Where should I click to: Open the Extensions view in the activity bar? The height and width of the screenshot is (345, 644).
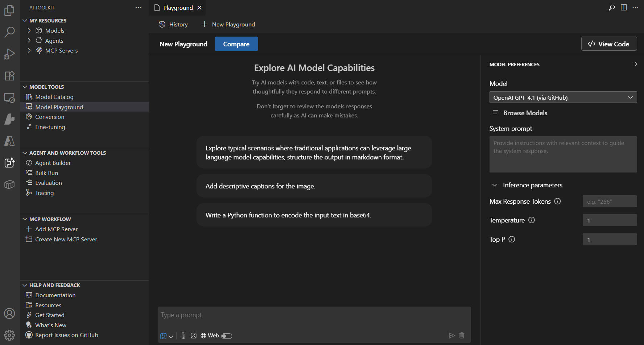pyautogui.click(x=9, y=76)
